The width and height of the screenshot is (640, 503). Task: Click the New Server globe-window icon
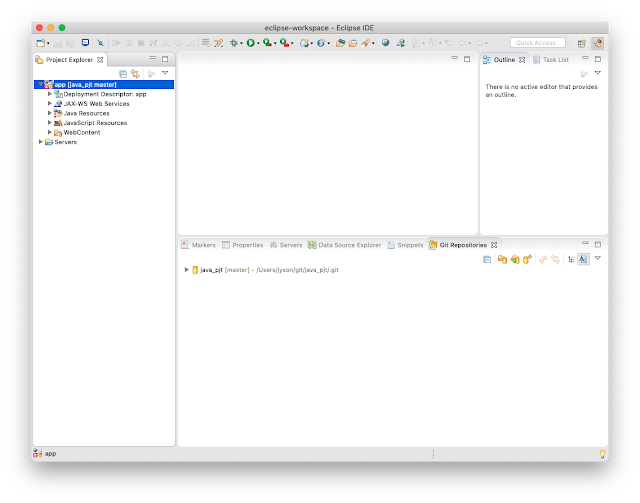304,43
